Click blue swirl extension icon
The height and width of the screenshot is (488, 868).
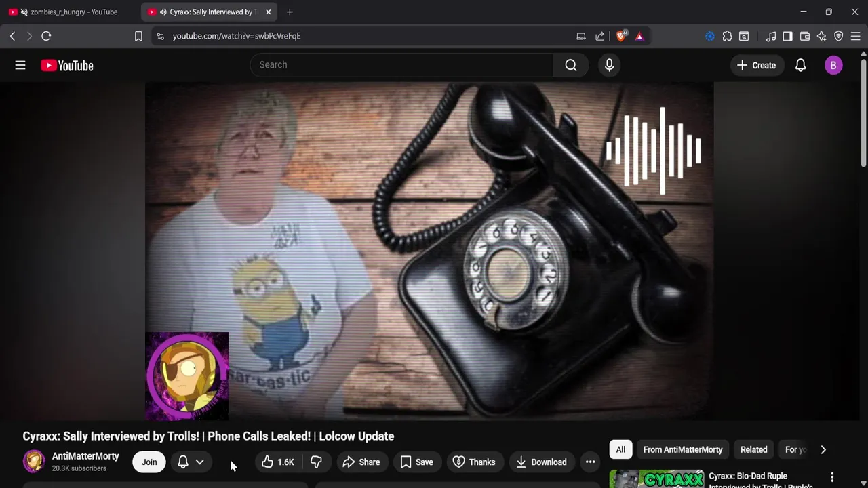pos(710,36)
